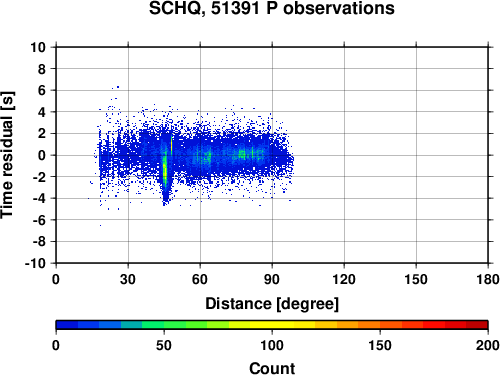Click the "Distance [degree]" x-axis label

pyautogui.click(x=272, y=304)
